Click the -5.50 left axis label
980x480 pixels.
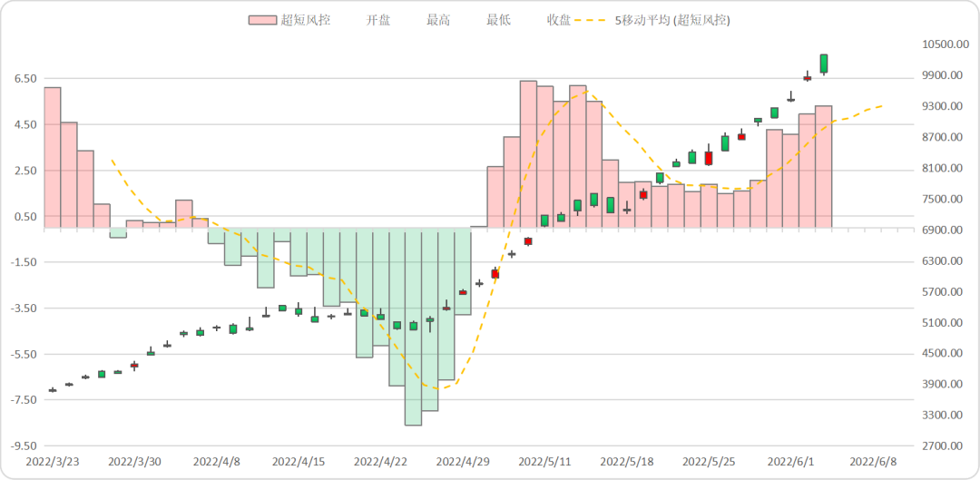coord(22,355)
